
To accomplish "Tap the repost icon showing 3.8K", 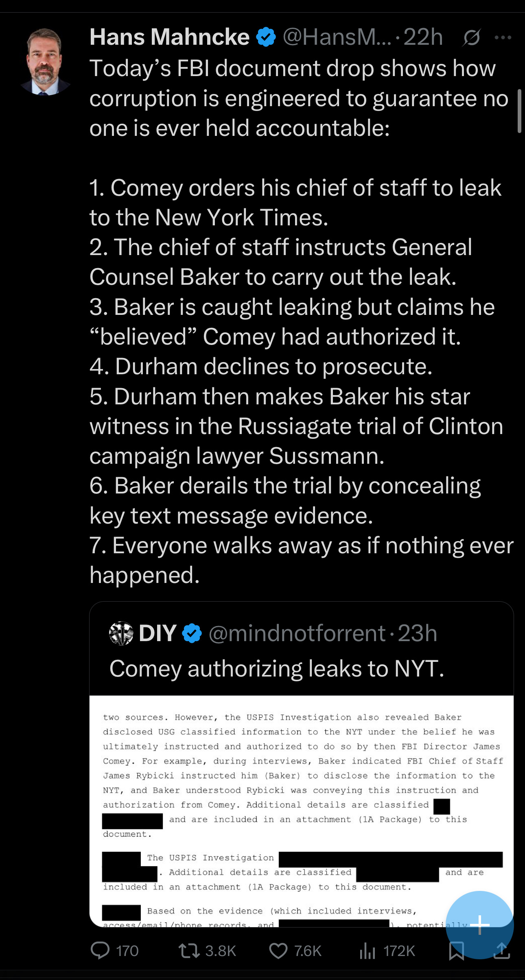I will pos(207,951).
